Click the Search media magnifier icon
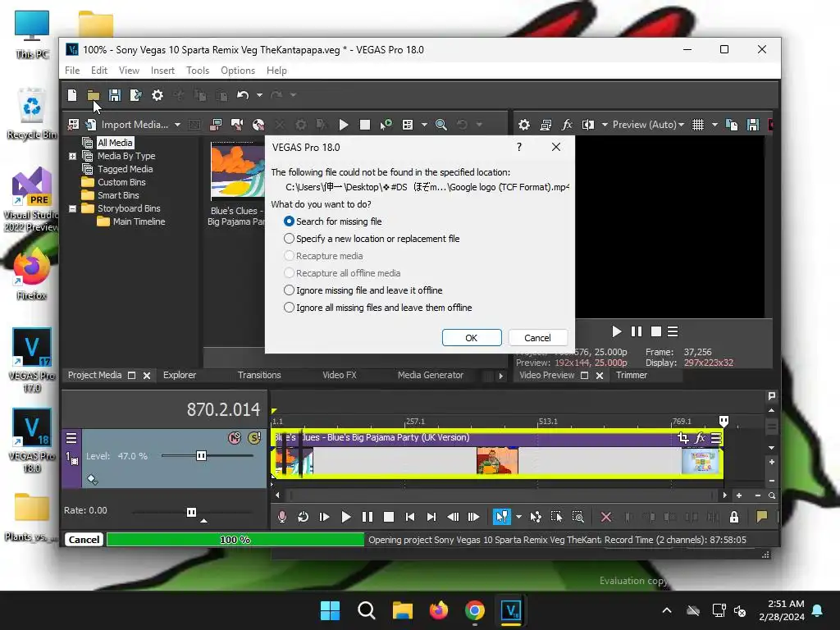The width and height of the screenshot is (840, 630). coord(441,125)
